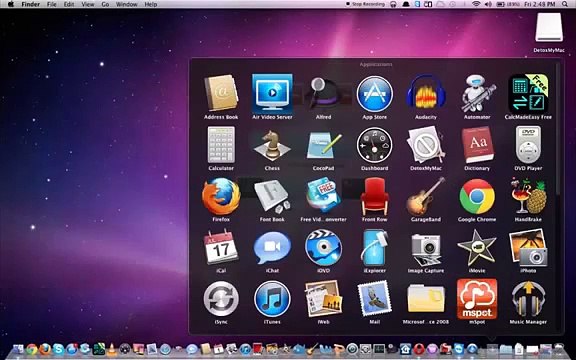The height and width of the screenshot is (360, 576).
Task: Launch iSync
Action: (221, 299)
